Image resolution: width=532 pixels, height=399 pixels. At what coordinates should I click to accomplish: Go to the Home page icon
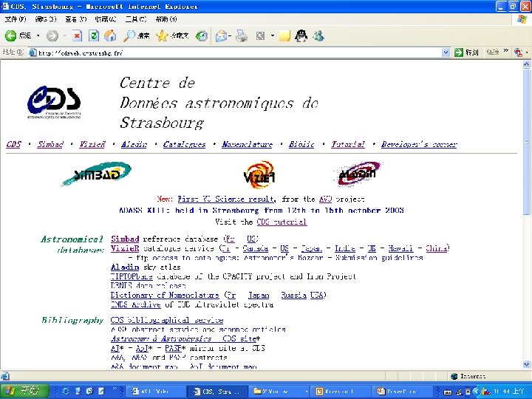(110, 35)
